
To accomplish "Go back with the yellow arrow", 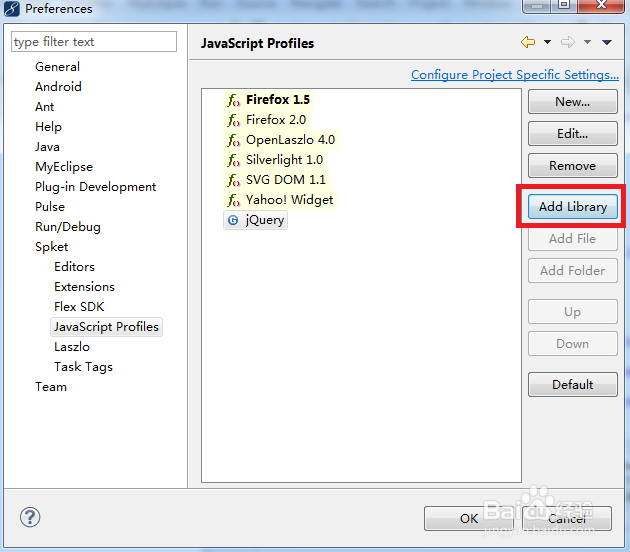I will click(x=528, y=42).
